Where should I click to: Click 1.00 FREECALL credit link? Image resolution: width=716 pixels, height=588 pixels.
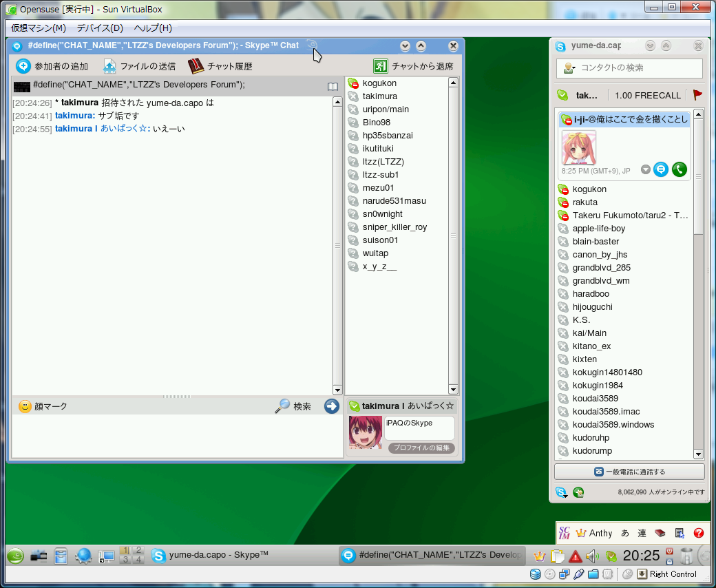tap(648, 96)
